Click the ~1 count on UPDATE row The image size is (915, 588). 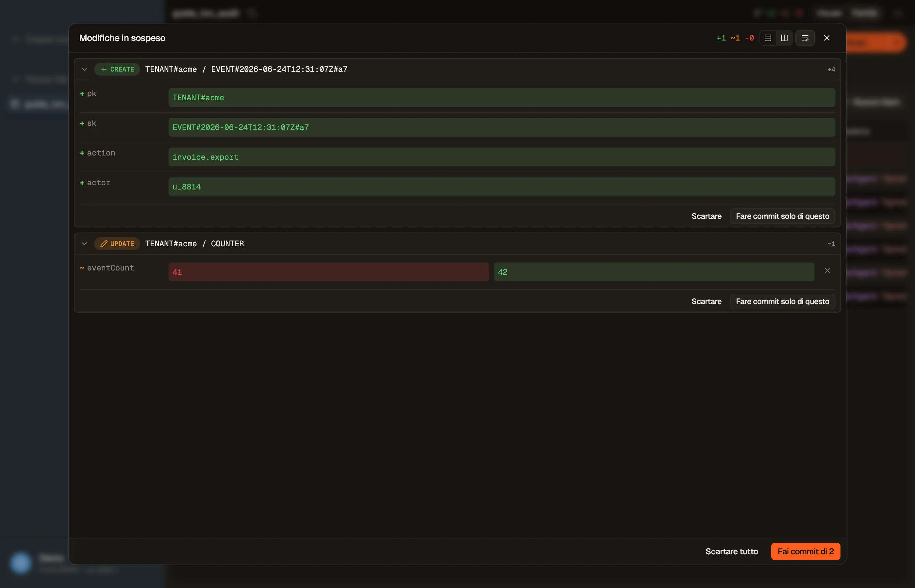point(831,244)
